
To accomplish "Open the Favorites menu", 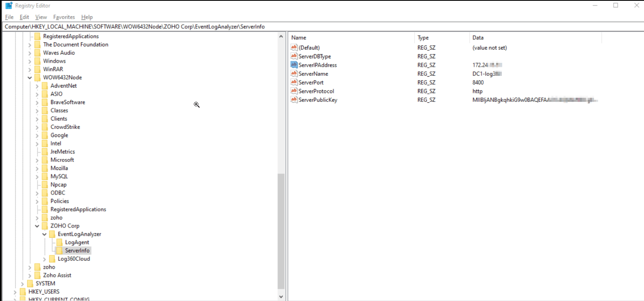I will [64, 17].
